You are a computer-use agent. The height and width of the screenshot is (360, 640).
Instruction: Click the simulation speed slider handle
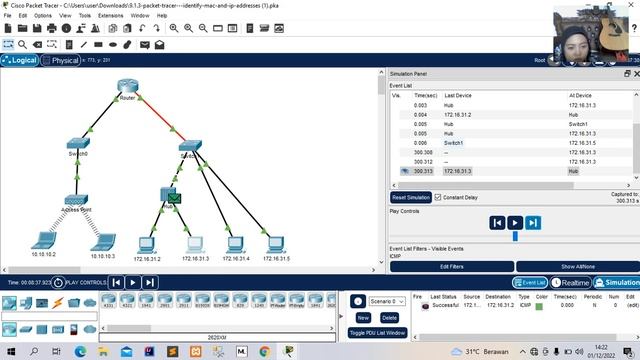[515, 236]
